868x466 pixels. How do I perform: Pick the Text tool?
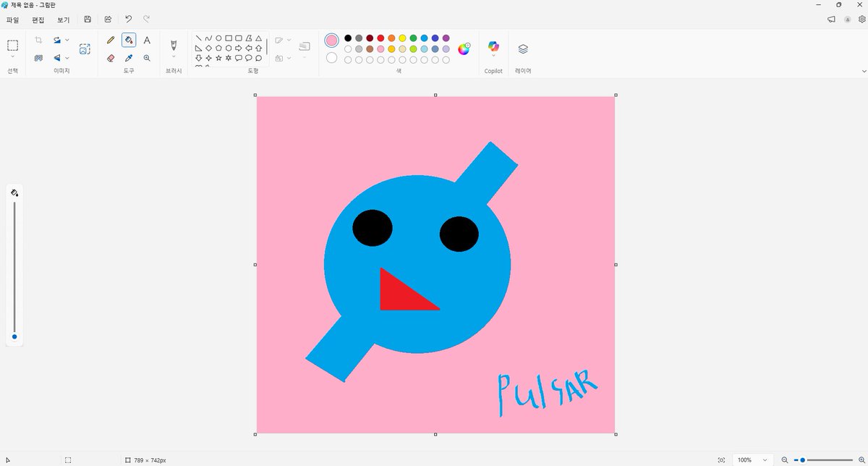point(147,40)
